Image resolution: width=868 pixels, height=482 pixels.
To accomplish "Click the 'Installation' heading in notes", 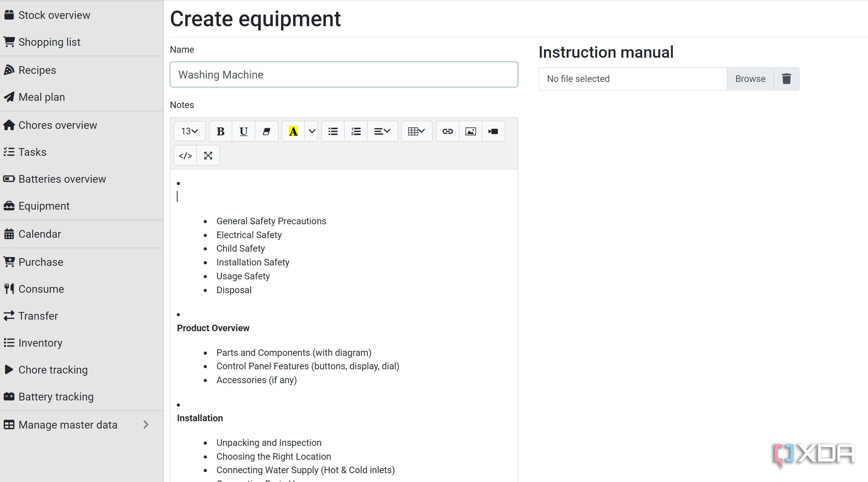I will tap(200, 418).
